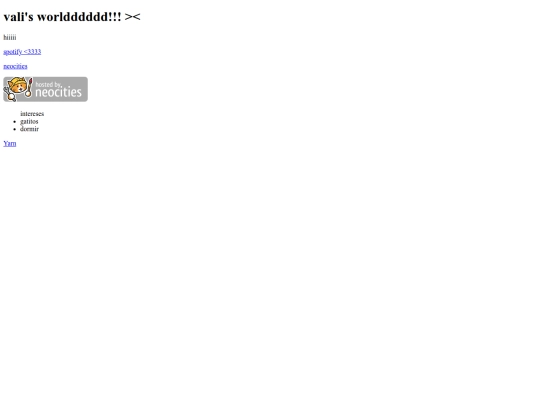Click the word 'vali's' in title

click(x=18, y=17)
